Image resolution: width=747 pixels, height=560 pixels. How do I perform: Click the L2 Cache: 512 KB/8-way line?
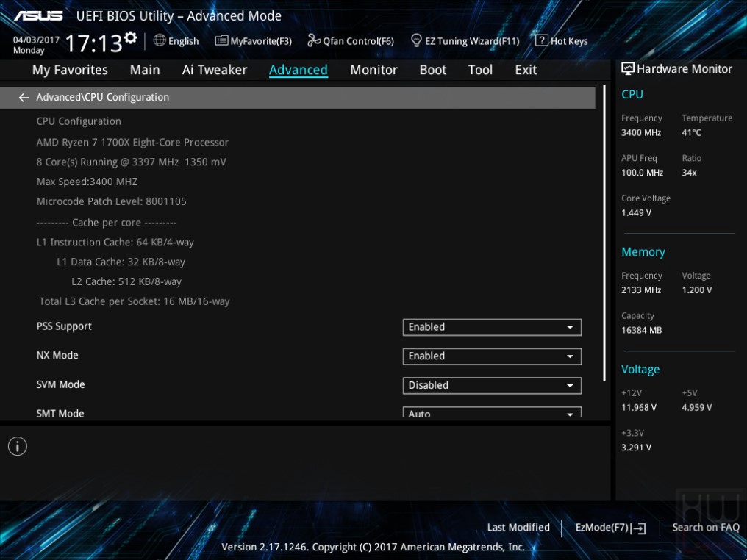126,282
